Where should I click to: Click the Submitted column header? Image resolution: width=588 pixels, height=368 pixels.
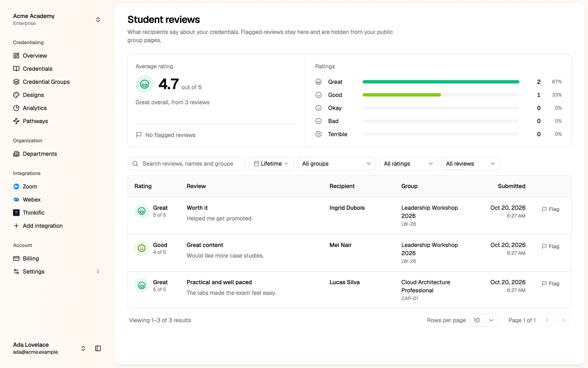512,186
